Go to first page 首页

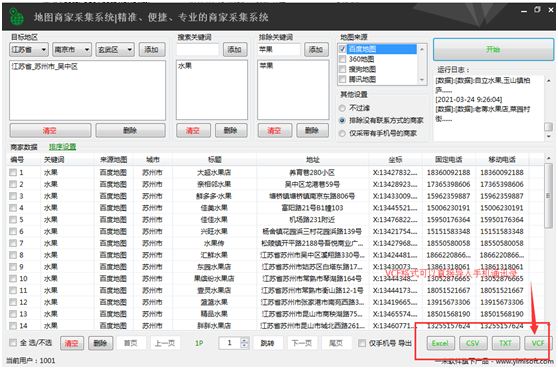(131, 343)
